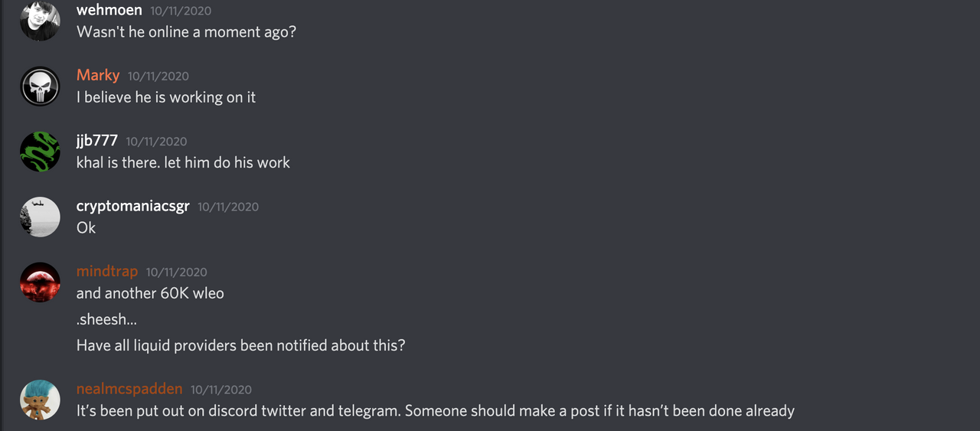Click the timestamp beside mindtrap's name

177,272
